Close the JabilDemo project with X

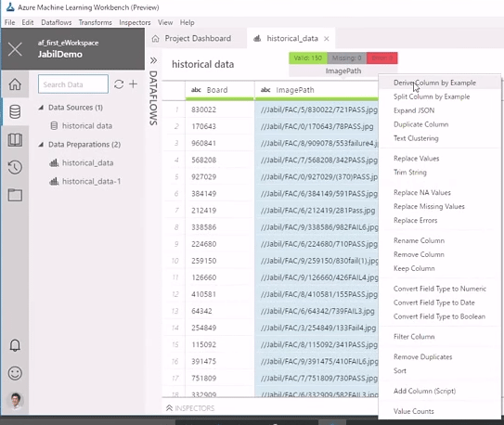15,49
